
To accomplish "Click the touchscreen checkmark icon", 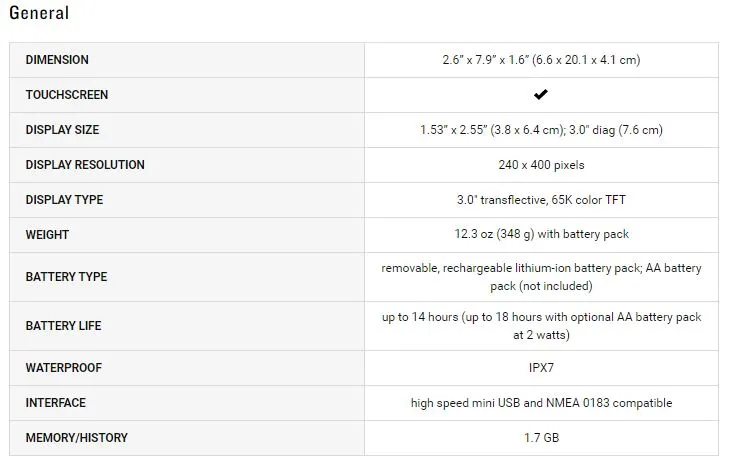I will pyautogui.click(x=541, y=95).
